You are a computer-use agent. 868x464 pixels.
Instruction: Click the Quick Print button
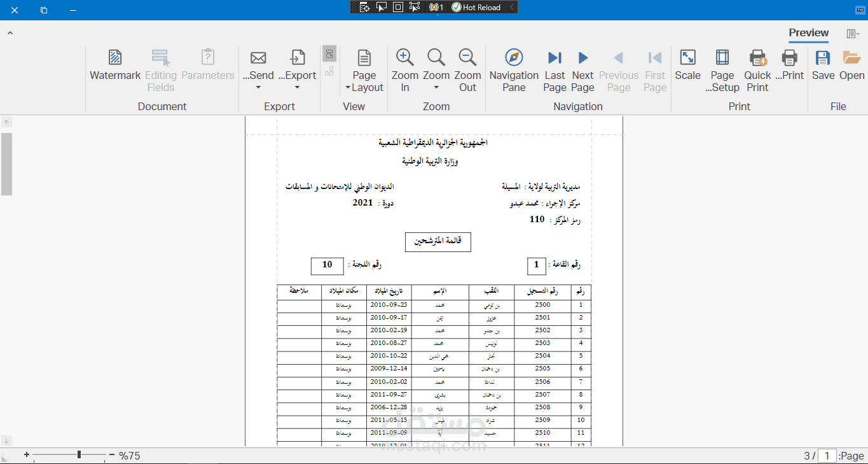(757, 71)
